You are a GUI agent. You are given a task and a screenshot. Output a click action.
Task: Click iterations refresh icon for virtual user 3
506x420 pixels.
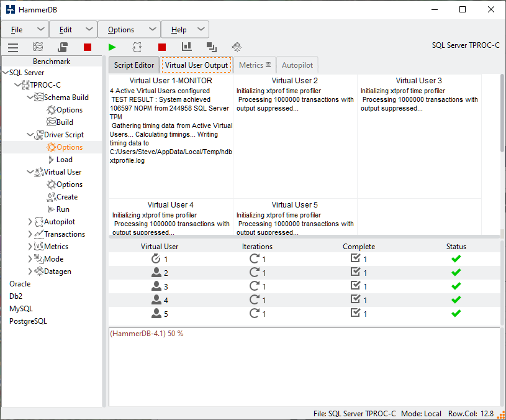coord(255,286)
